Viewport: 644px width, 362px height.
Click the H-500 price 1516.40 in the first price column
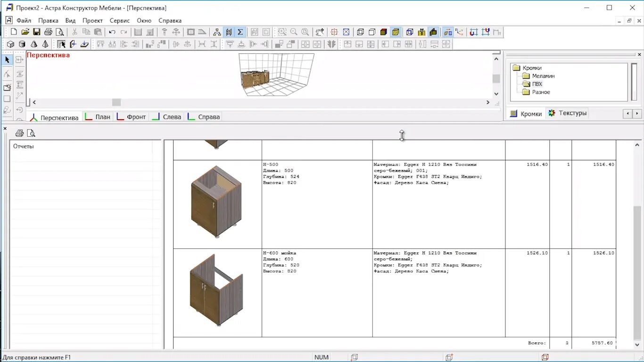click(x=537, y=165)
